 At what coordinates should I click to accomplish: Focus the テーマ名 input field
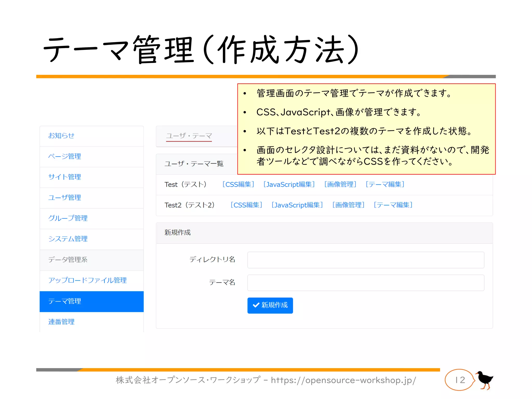click(366, 283)
